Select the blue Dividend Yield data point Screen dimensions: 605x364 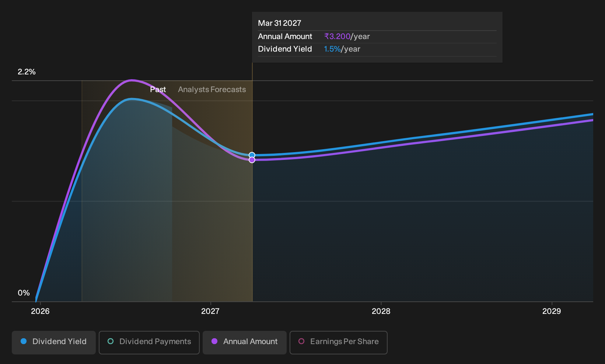coord(252,155)
